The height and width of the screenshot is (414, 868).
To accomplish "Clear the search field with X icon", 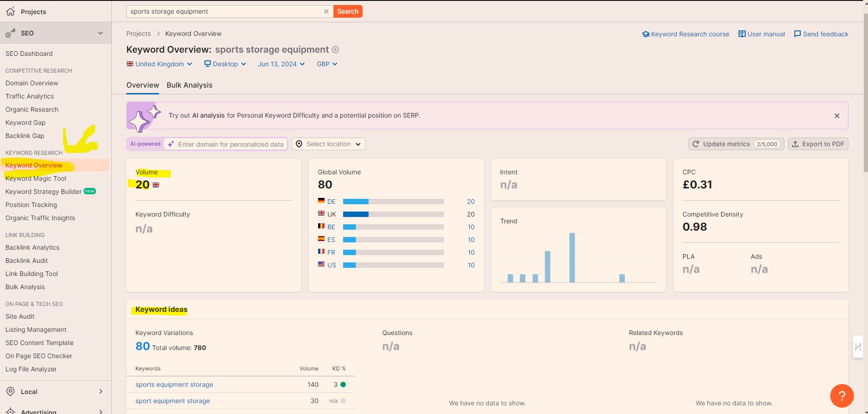I will coord(326,11).
